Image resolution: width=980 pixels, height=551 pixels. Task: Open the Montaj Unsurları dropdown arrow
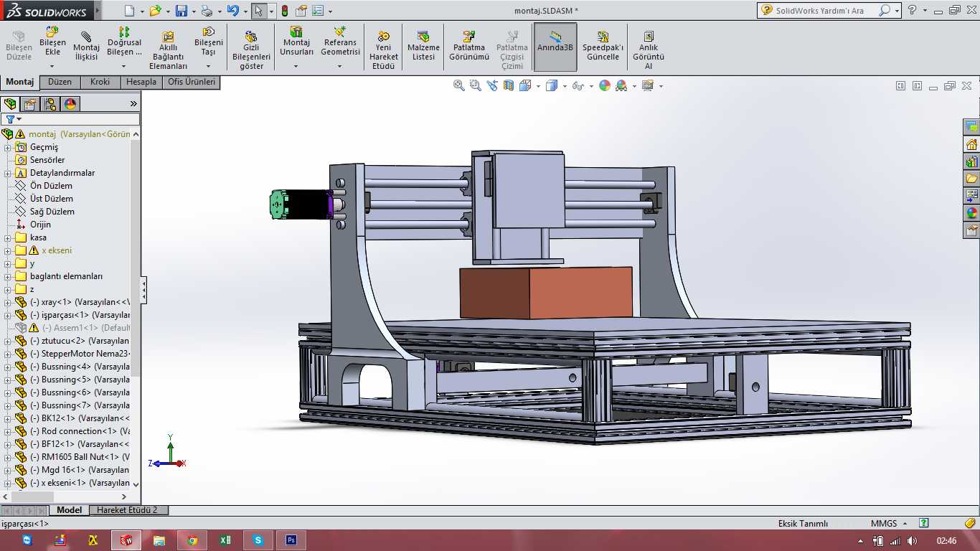296,66
